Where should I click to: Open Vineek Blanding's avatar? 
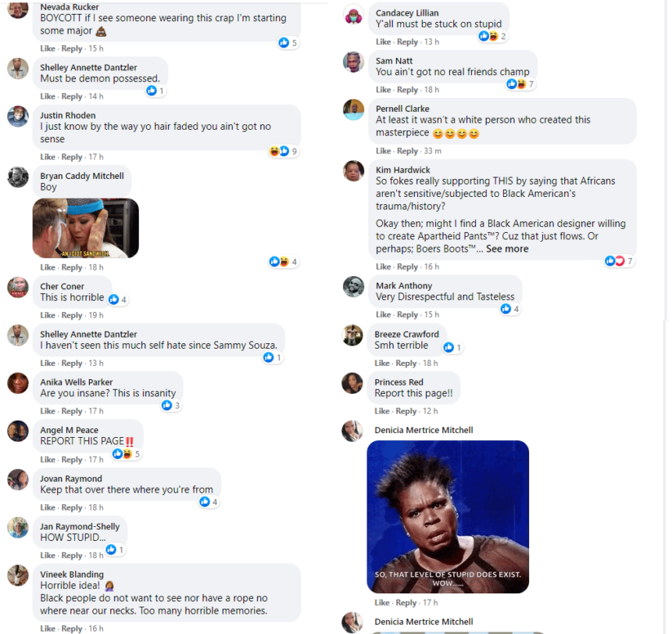(x=17, y=575)
